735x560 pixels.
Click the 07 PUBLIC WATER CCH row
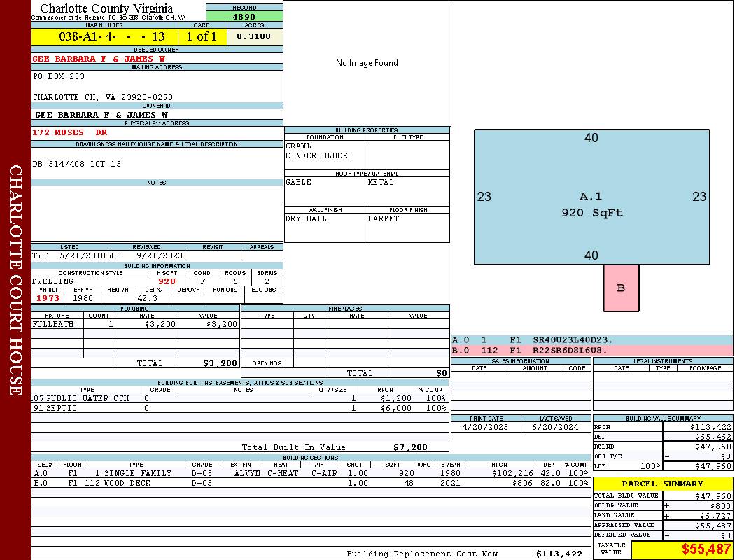point(239,398)
